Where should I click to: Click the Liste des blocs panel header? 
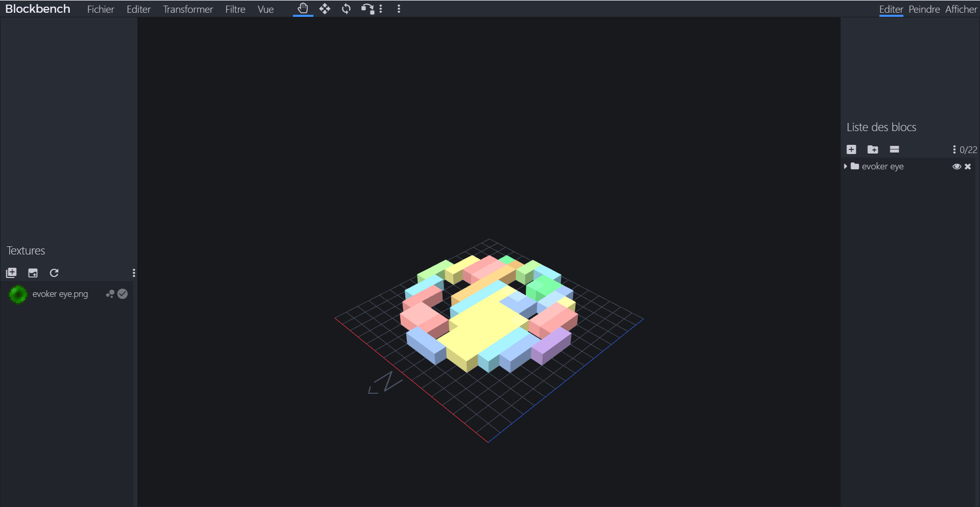point(881,127)
